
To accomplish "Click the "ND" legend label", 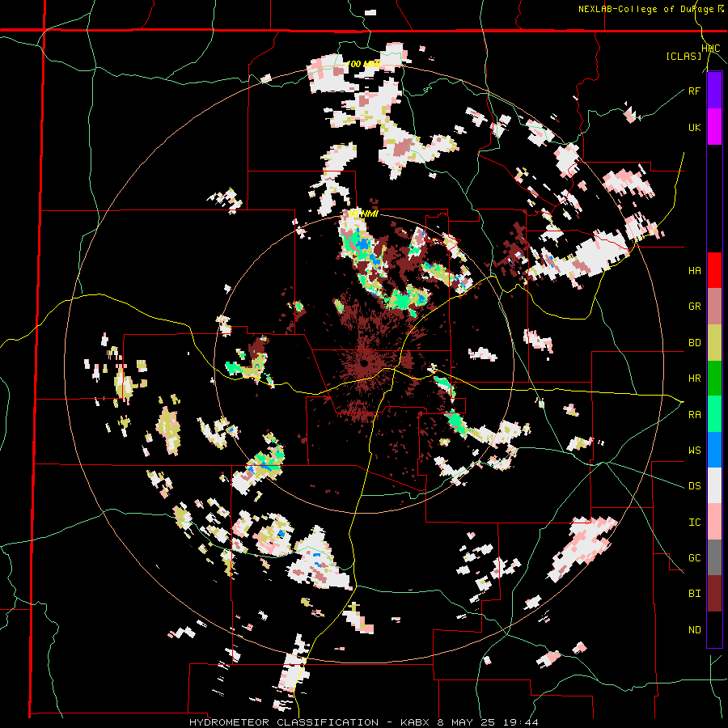I will 694,630.
